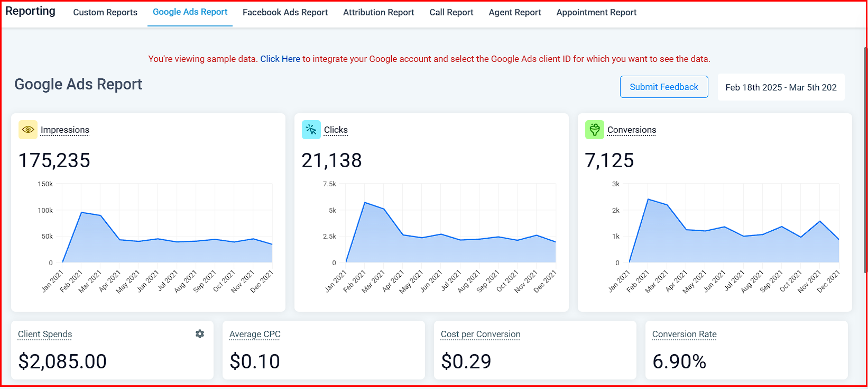Follow the Click Here integration link
This screenshot has height=389, width=868.
click(280, 59)
